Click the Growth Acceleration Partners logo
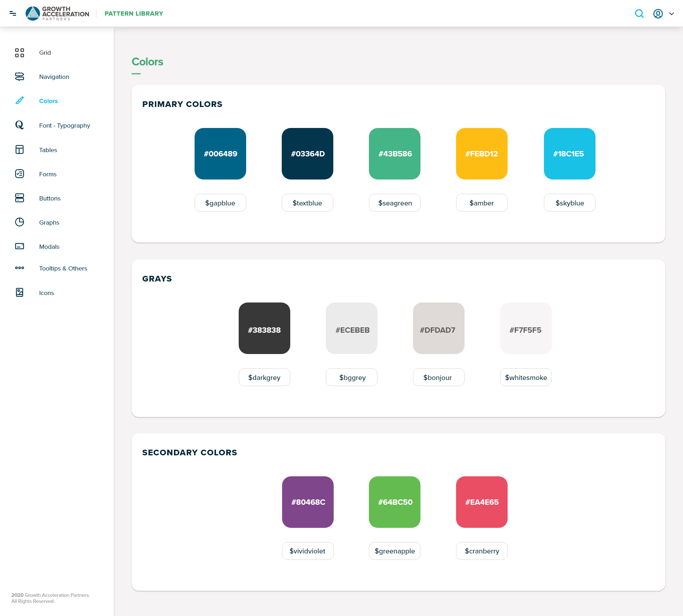The image size is (683, 616). pyautogui.click(x=58, y=14)
